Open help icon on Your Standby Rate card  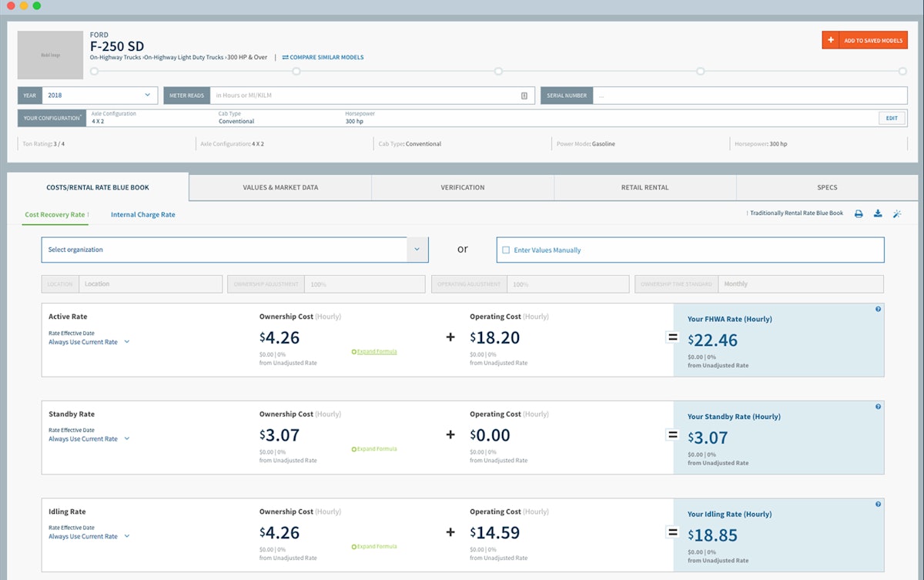point(878,407)
